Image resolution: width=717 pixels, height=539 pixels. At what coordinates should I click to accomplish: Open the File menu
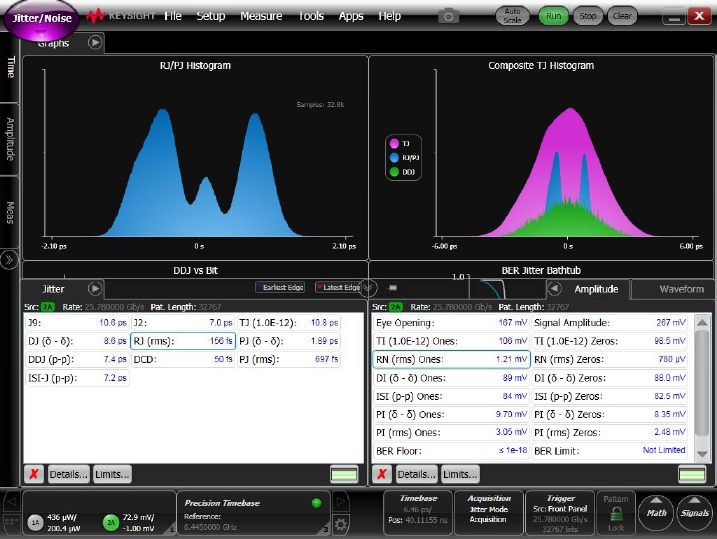173,16
